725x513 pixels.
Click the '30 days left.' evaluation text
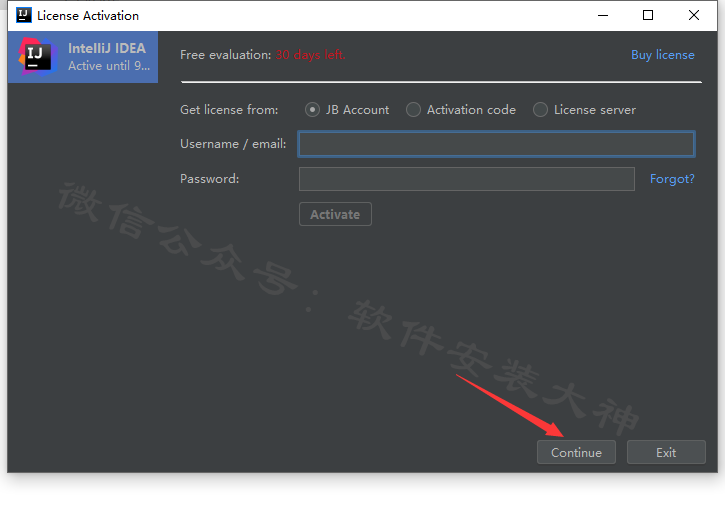(311, 55)
